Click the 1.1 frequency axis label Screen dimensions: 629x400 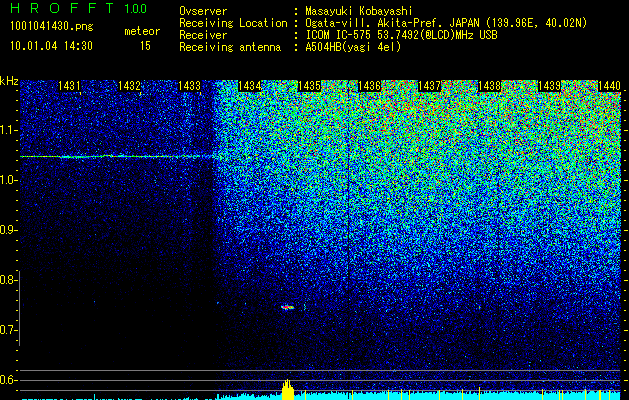pos(8,130)
